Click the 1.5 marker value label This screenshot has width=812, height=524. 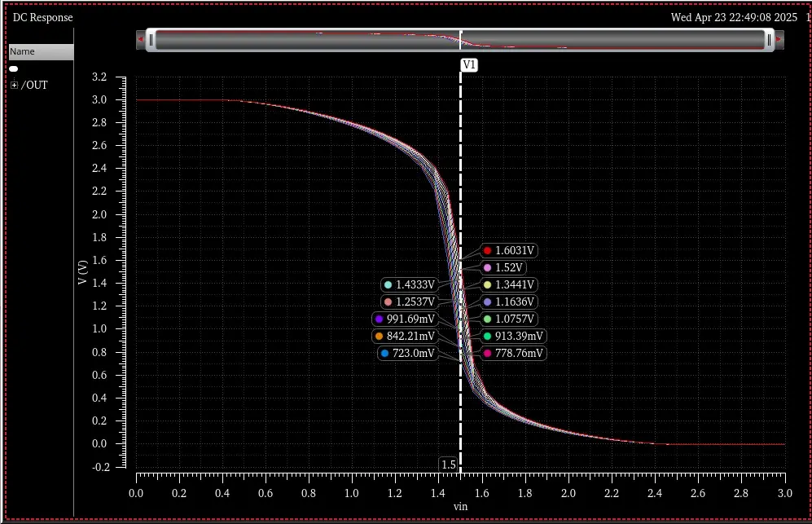(449, 465)
